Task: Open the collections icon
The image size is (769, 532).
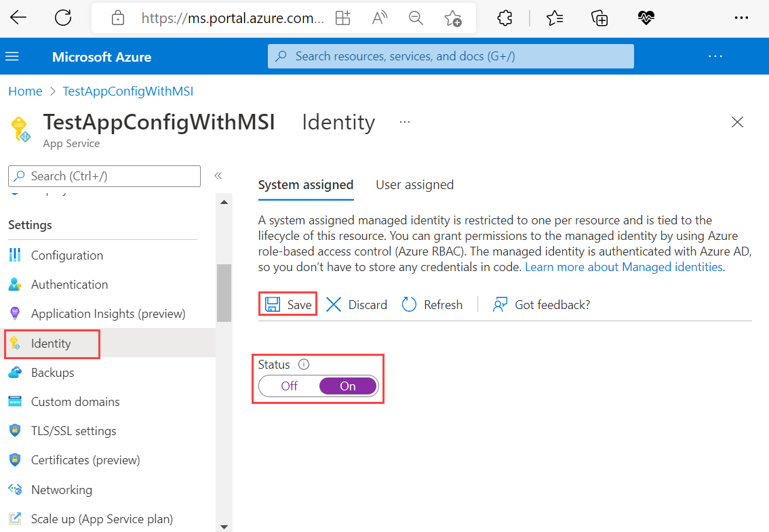Action: click(x=599, y=18)
